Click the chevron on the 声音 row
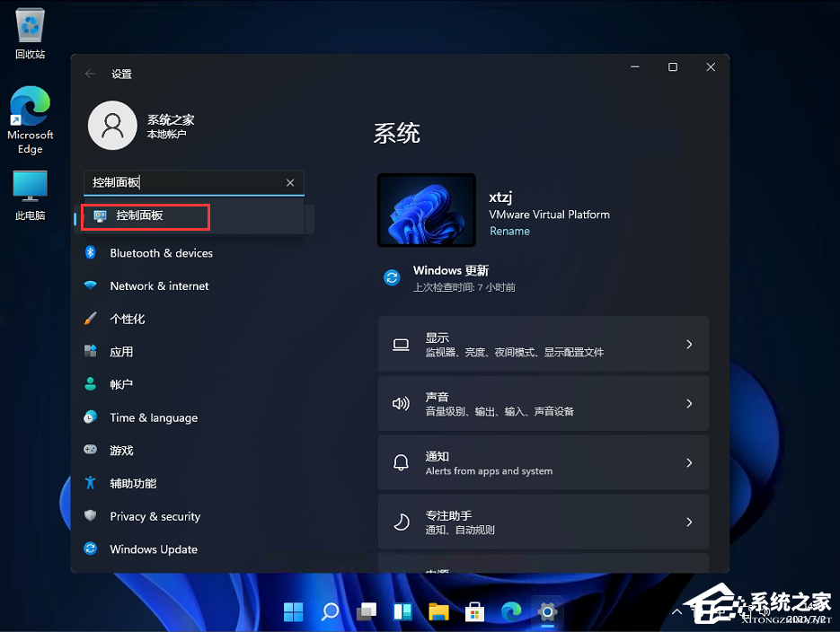 pyautogui.click(x=689, y=403)
